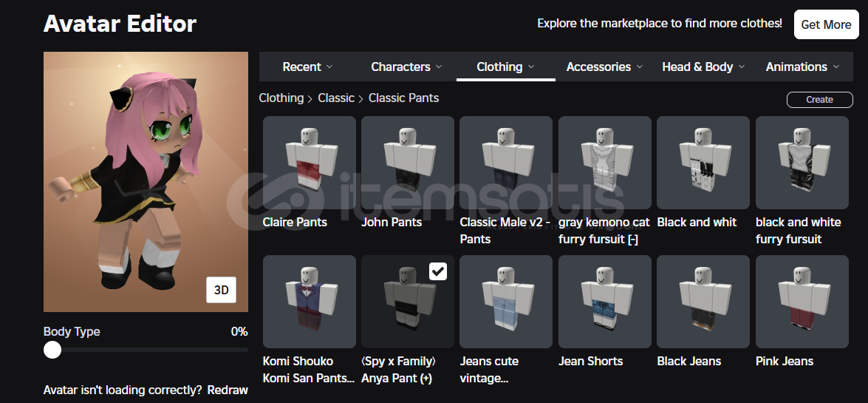868x403 pixels.
Task: Click the Body Type slider track
Action: click(x=146, y=350)
